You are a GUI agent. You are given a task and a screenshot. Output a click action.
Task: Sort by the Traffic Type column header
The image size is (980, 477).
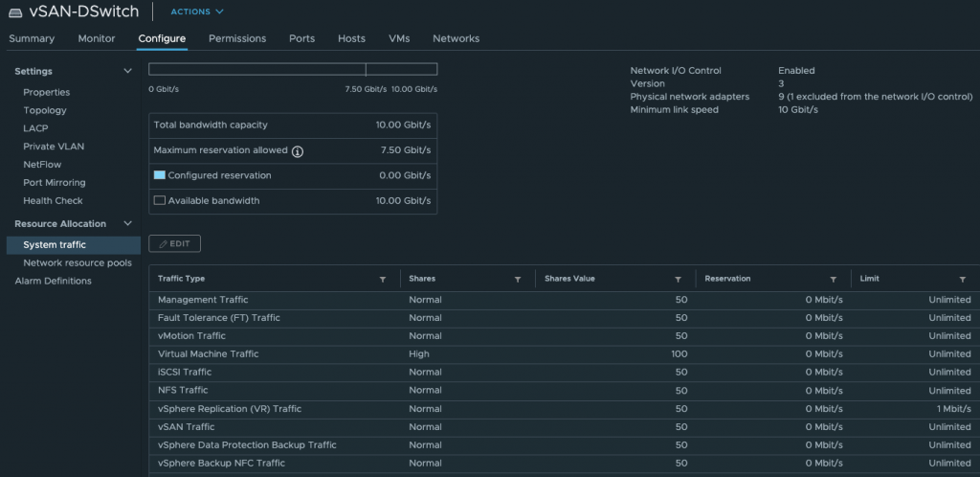[181, 279]
